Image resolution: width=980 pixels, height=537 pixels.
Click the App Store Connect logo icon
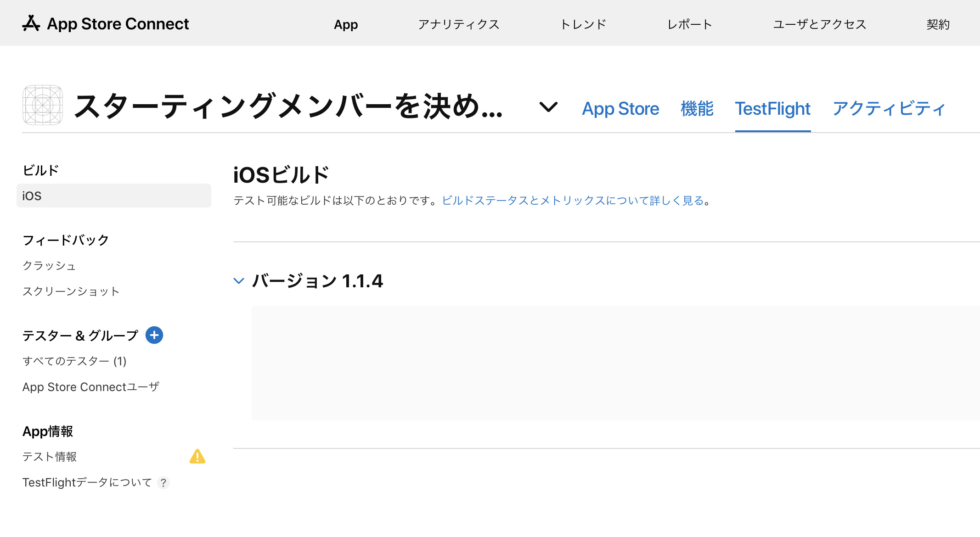pos(31,23)
